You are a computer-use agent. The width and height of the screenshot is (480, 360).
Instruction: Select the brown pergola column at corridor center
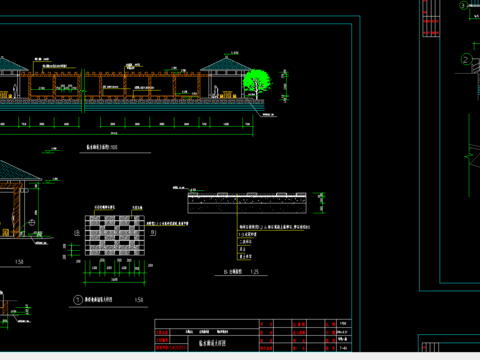pyautogui.click(x=125, y=87)
